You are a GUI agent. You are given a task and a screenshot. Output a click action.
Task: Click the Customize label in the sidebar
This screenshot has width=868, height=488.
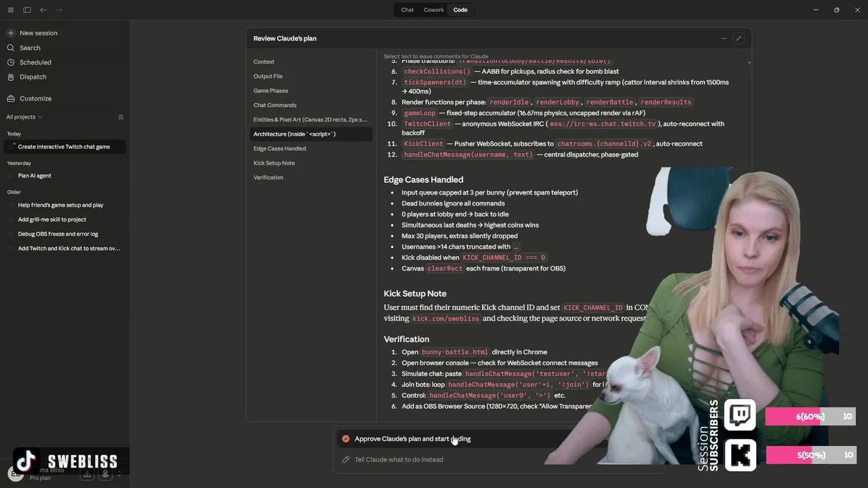tap(35, 98)
